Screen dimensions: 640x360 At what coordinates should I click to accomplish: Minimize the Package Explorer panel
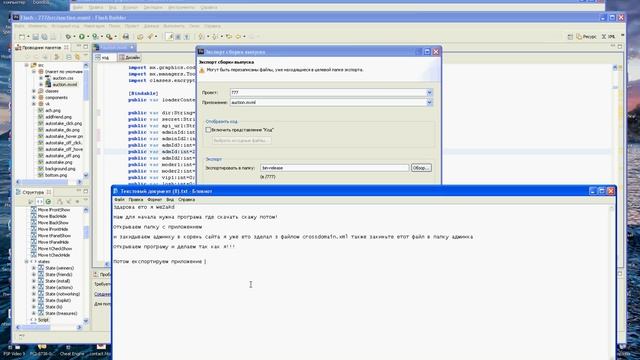pos(79,47)
